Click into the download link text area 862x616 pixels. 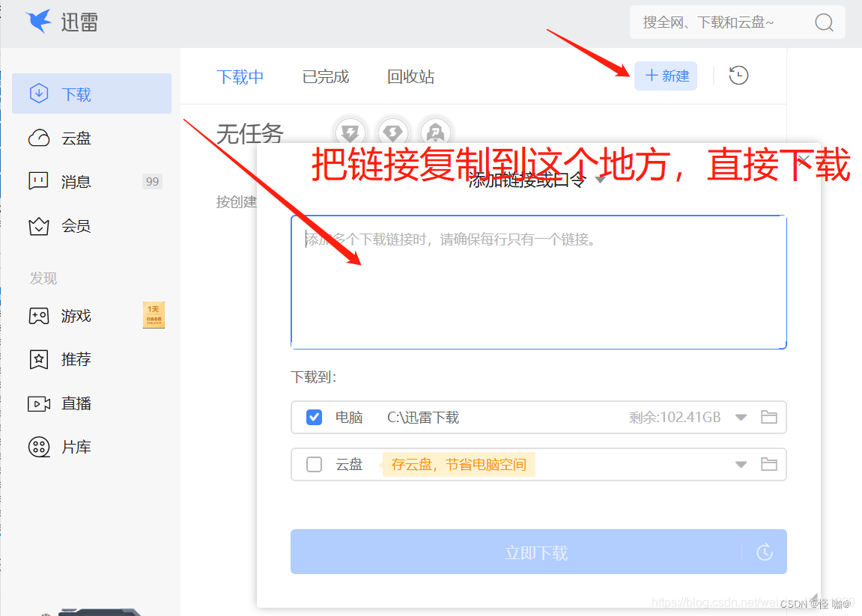[x=538, y=282]
